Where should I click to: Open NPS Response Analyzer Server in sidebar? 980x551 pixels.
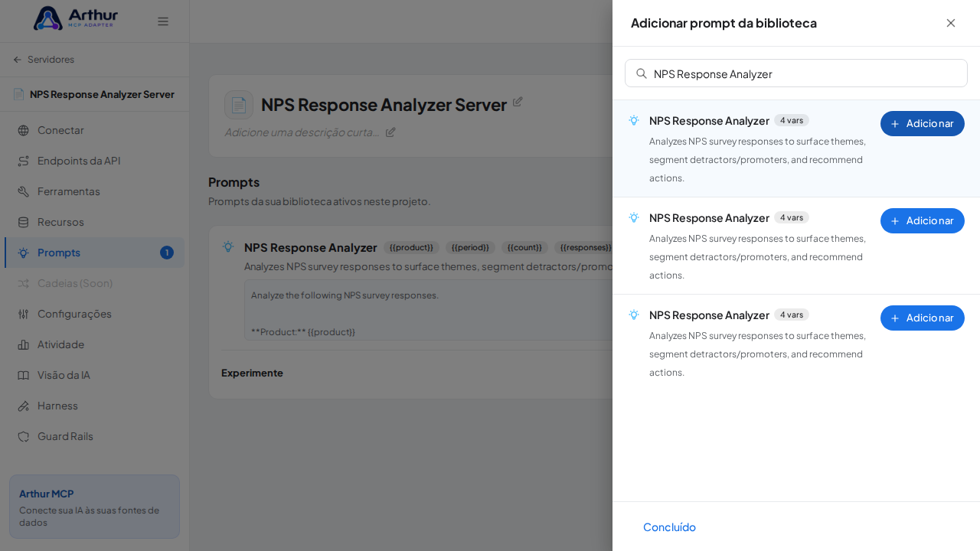tap(94, 94)
